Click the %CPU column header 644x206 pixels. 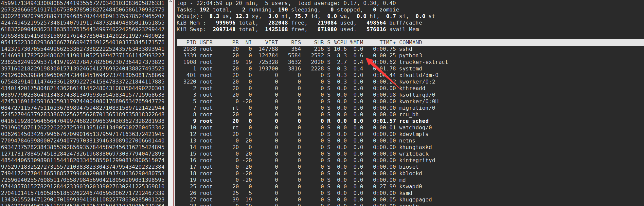pos(340,43)
